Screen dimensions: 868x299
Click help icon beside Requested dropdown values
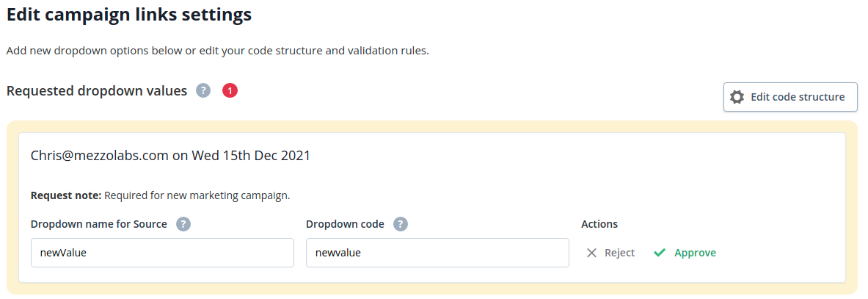click(x=203, y=90)
